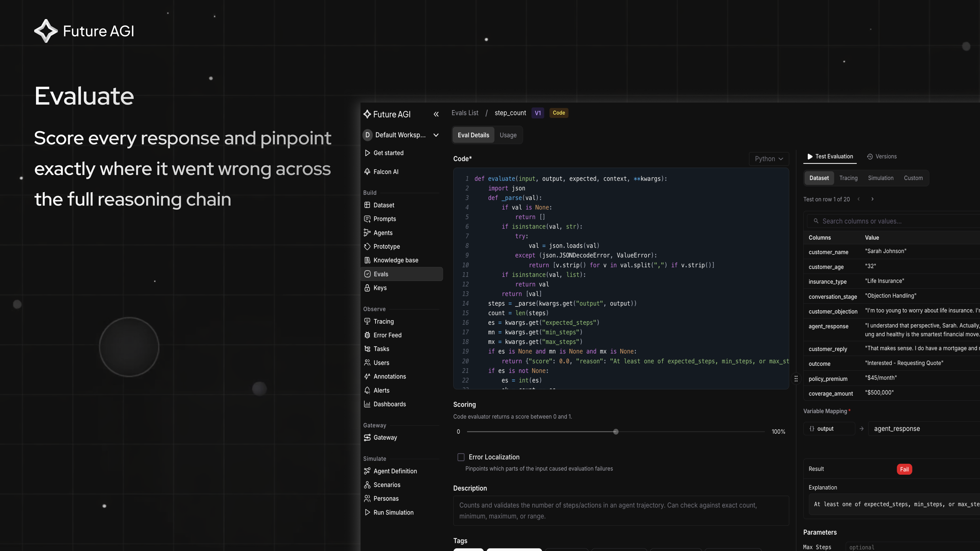
Task: Click the "Objection Handling" value cell
Action: point(891,296)
